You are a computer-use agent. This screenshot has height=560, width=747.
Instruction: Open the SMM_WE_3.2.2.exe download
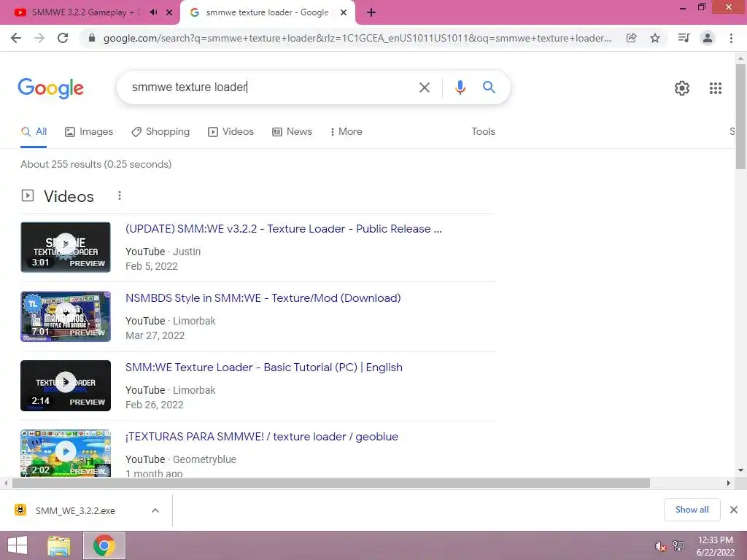point(75,511)
